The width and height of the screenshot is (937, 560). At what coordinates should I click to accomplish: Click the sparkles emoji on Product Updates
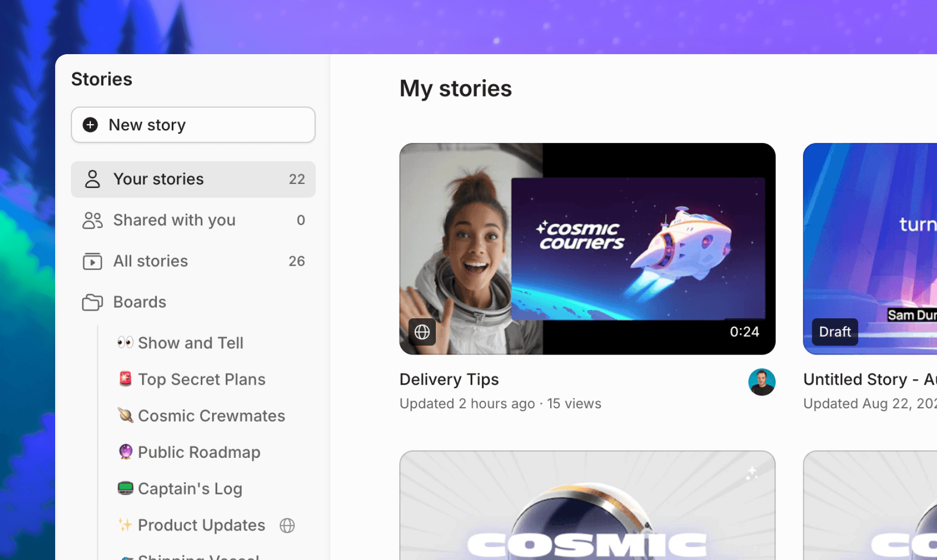[125, 525]
